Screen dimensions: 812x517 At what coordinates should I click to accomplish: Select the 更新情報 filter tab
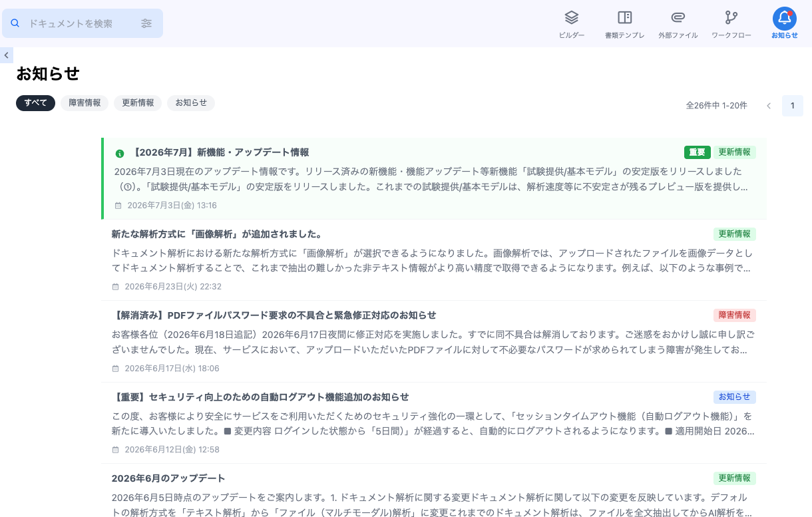point(138,103)
